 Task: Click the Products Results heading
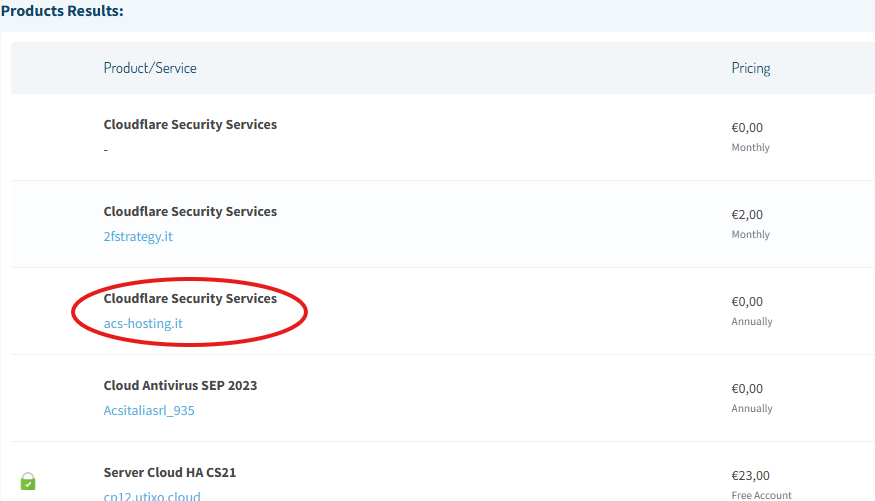[62, 12]
